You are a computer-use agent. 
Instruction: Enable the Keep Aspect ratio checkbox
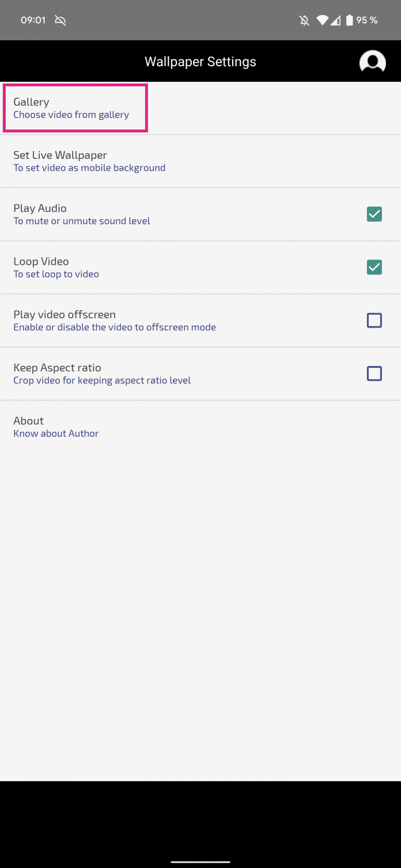(374, 374)
